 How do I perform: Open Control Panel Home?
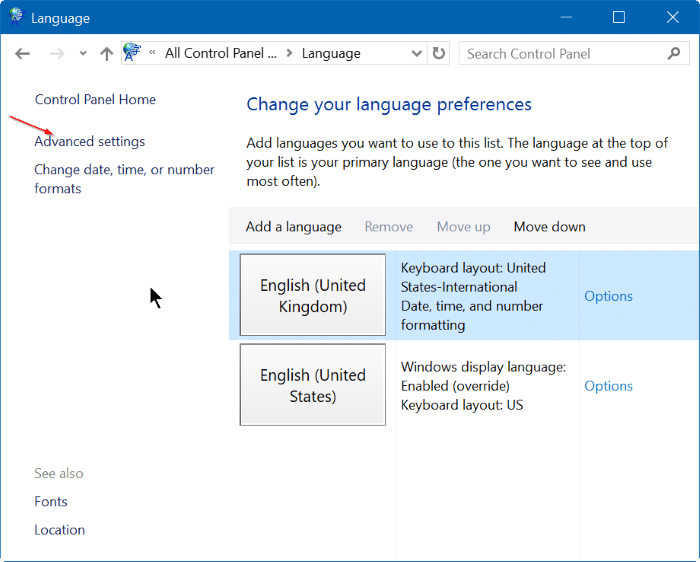click(x=95, y=99)
